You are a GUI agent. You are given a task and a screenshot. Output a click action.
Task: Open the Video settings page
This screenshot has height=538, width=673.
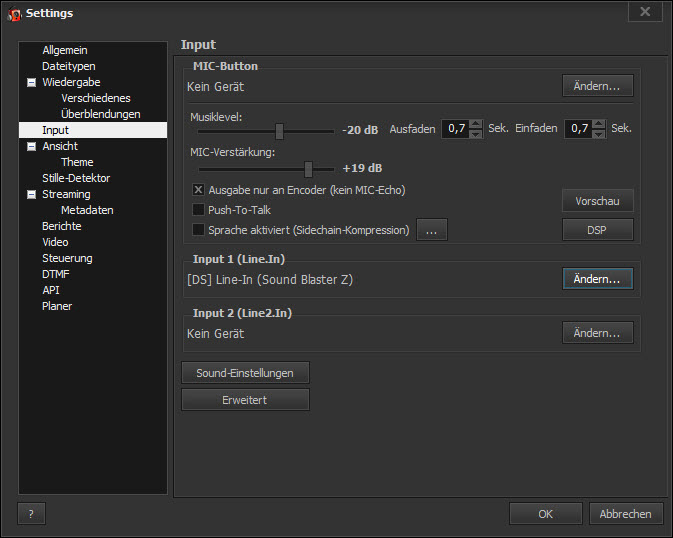(x=55, y=242)
